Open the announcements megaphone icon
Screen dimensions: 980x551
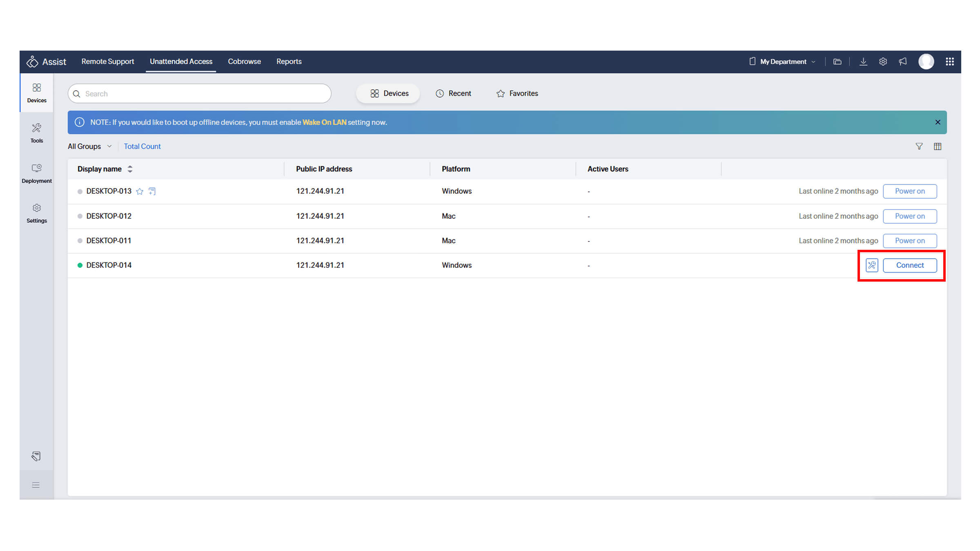(903, 62)
